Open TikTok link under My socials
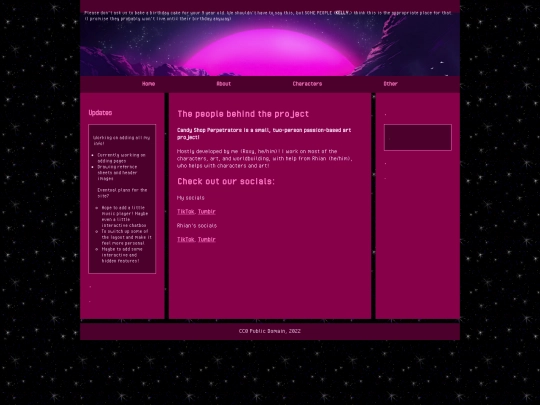Image resolution: width=540 pixels, height=405 pixels. tap(186, 212)
